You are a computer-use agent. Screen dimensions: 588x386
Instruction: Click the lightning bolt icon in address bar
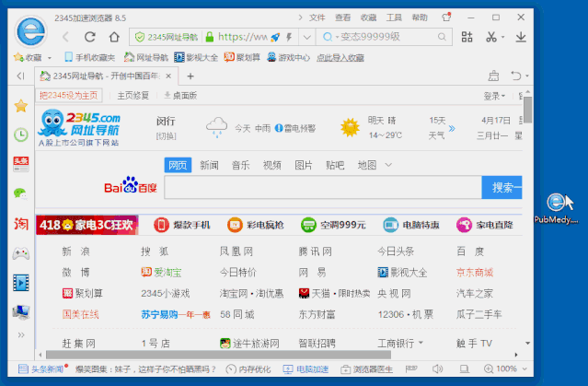(289, 37)
